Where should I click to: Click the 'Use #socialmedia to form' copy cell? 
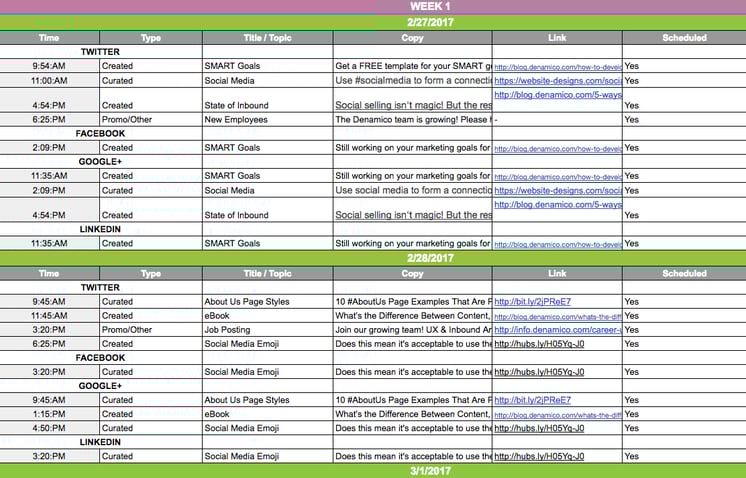coord(412,80)
